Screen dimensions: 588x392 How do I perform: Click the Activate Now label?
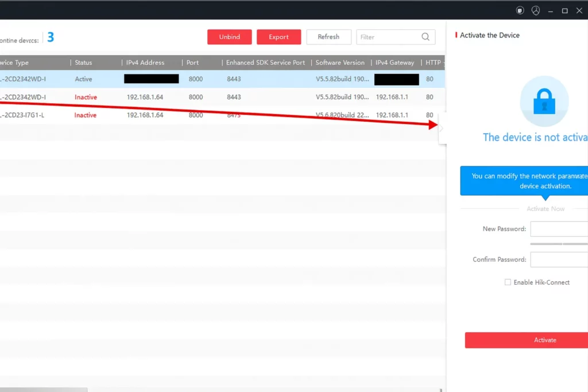click(545, 208)
